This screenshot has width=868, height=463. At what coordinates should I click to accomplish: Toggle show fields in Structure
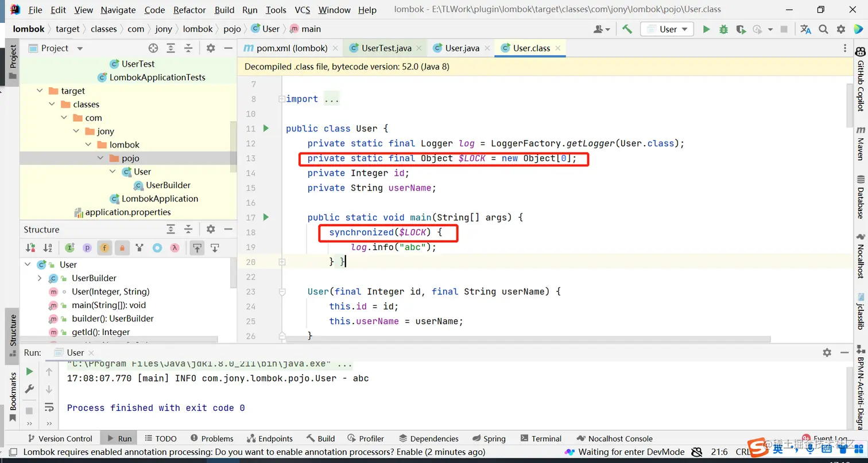pyautogui.click(x=104, y=248)
